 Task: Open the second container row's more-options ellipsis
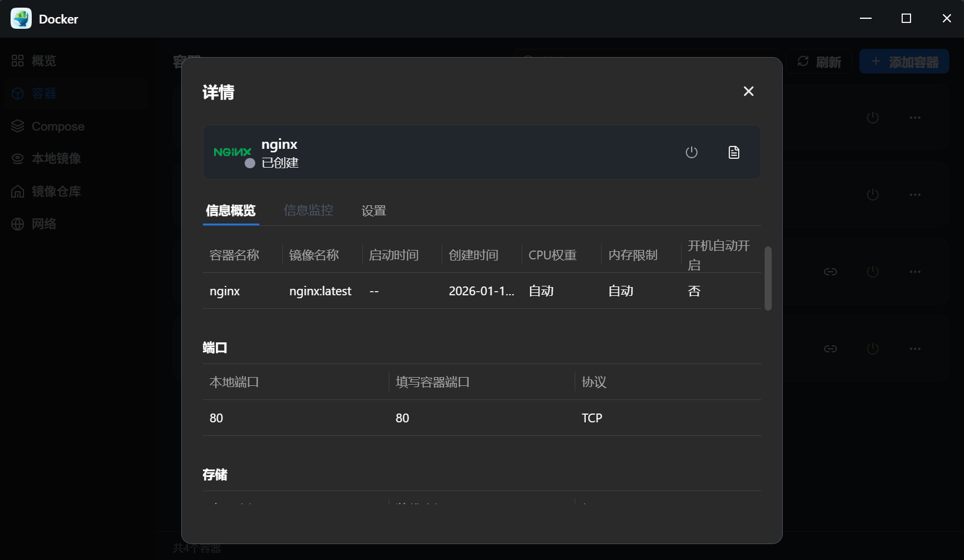[915, 195]
